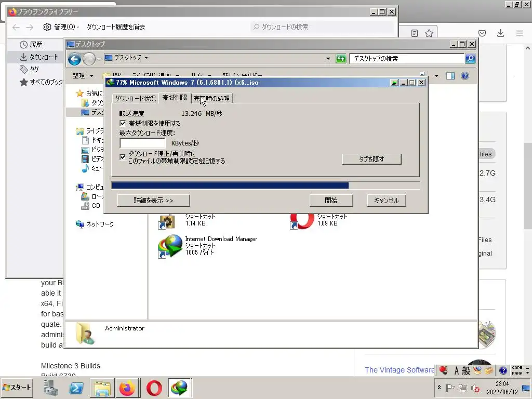Open the view options dropdown arrow in Explorer
The height and width of the screenshot is (399, 532).
[436, 76]
